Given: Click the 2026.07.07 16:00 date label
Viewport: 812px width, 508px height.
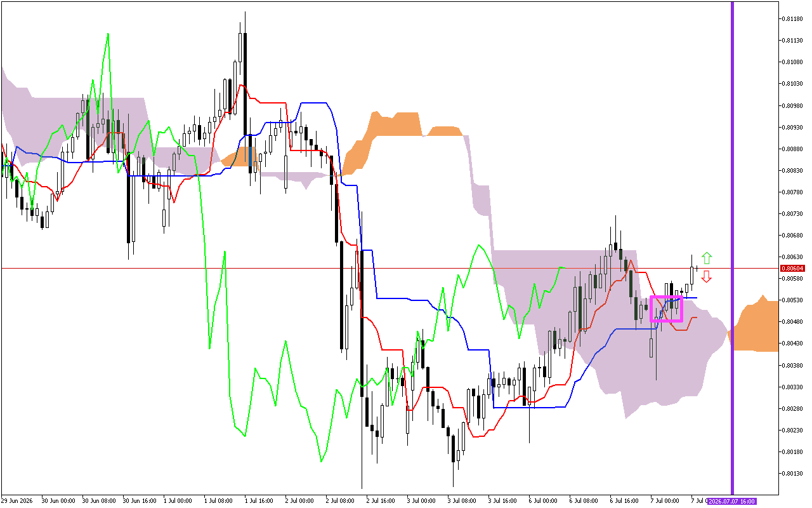Looking at the screenshot, I should (732, 501).
